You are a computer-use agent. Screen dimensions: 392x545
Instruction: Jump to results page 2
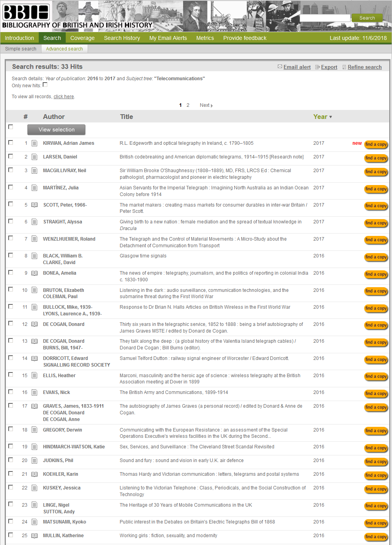point(188,105)
